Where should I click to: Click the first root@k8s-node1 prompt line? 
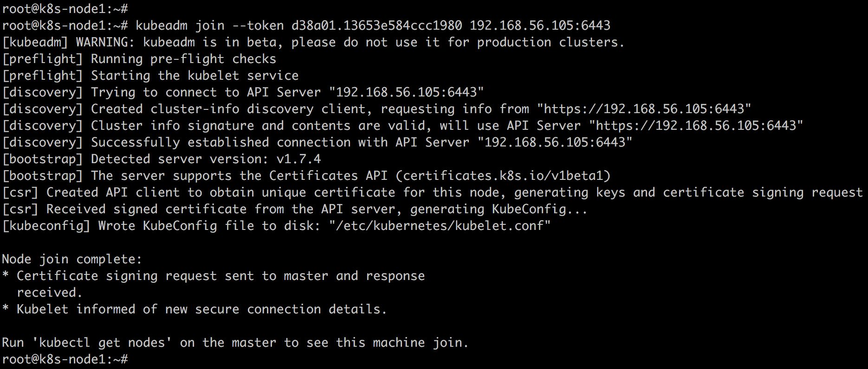pos(65,9)
